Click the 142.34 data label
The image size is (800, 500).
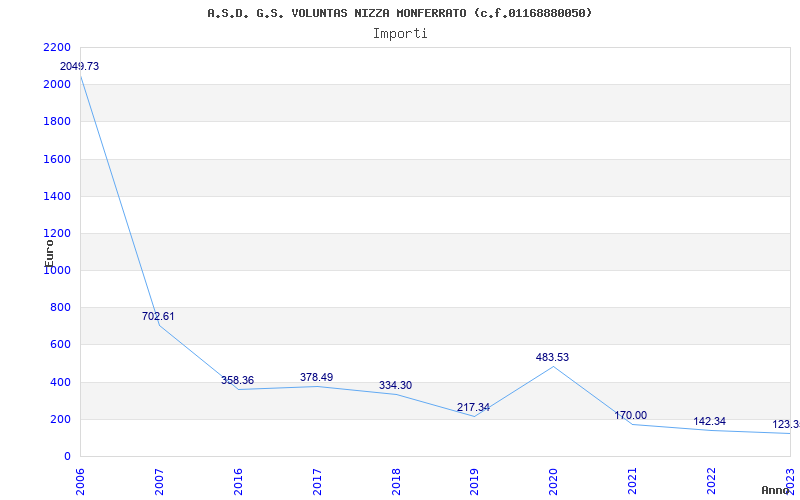710,421
